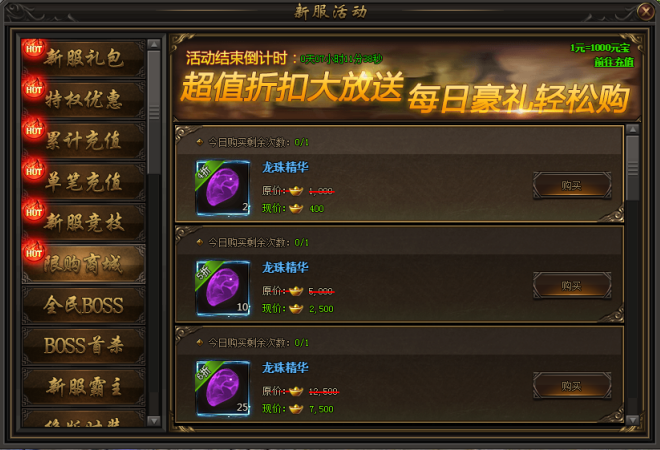Select the 累计充值 tab
Viewport: 660px width, 450px height.
click(84, 140)
